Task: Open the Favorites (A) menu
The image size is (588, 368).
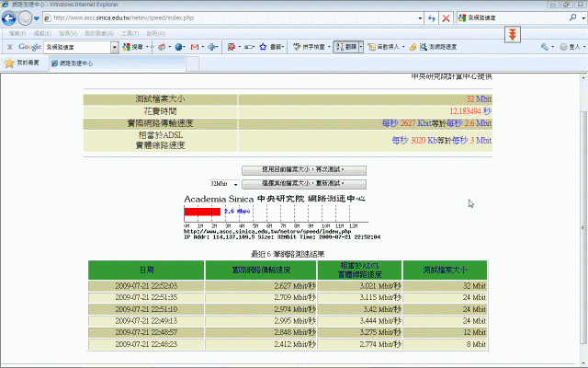Action: point(99,33)
